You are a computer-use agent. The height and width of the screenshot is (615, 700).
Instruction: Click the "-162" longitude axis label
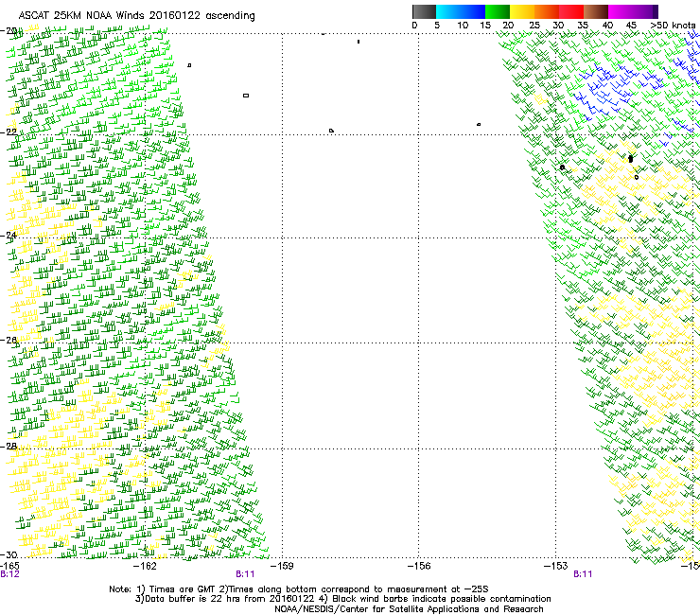[145, 566]
